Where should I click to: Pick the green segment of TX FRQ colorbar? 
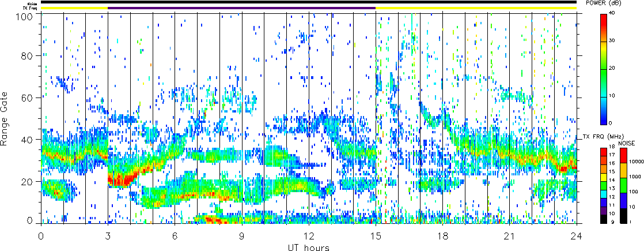pos(604,185)
